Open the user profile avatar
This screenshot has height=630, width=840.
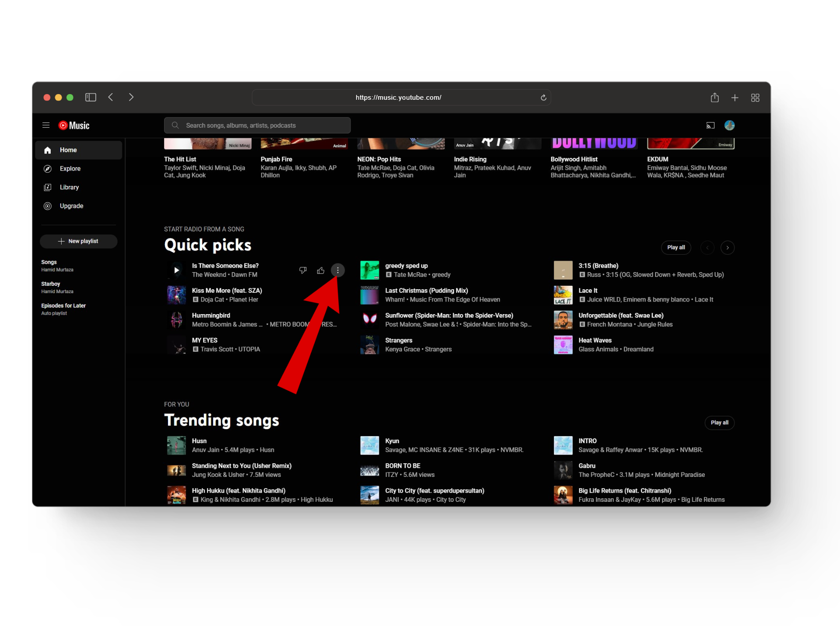[x=729, y=126]
